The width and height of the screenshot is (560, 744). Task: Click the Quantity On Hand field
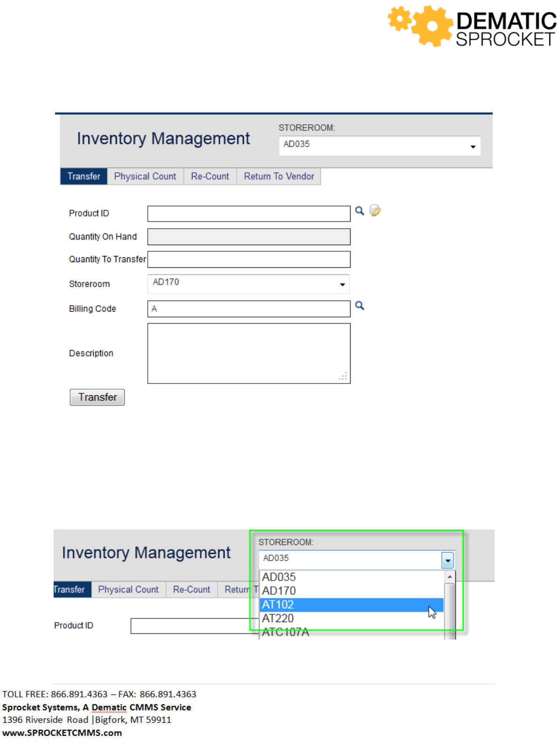coord(249,237)
